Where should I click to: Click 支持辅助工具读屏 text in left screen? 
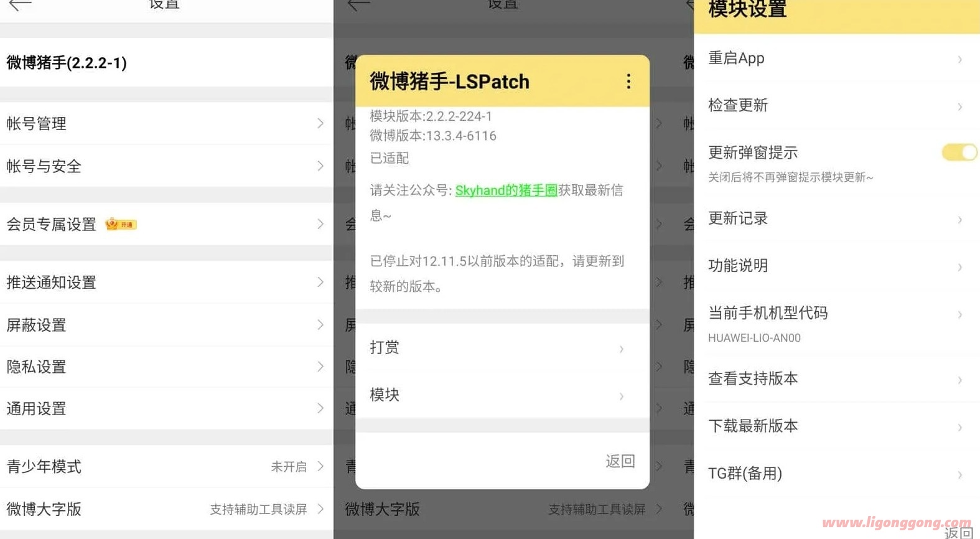[258, 509]
